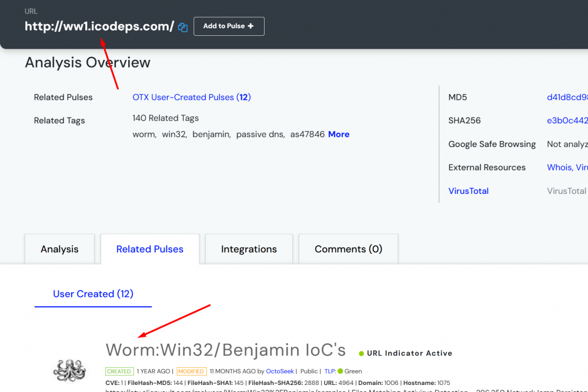Click the green dot beside URL Indicator Active
This screenshot has width=588, height=392.
click(x=362, y=353)
